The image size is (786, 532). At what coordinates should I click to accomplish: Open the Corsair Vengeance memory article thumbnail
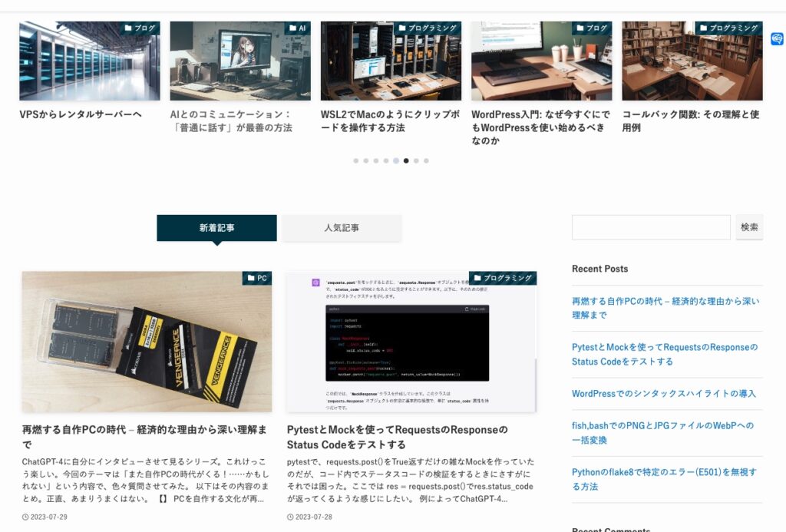(147, 342)
